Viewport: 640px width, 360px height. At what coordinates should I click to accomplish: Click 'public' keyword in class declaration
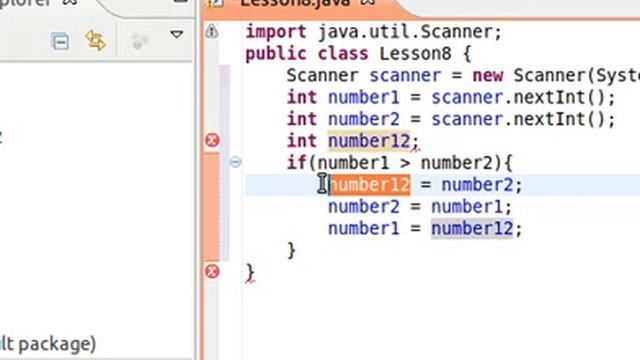click(x=276, y=53)
